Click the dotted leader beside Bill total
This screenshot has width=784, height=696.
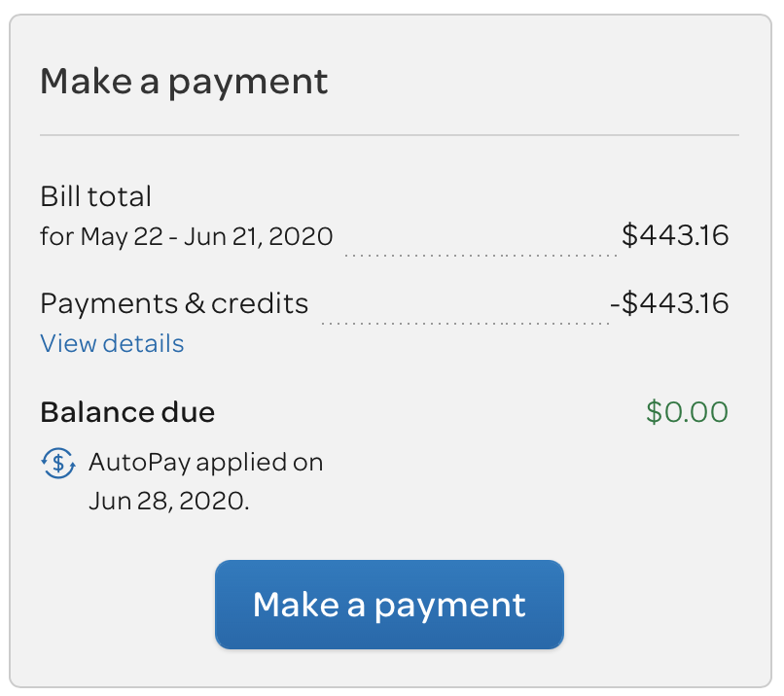coord(481,256)
